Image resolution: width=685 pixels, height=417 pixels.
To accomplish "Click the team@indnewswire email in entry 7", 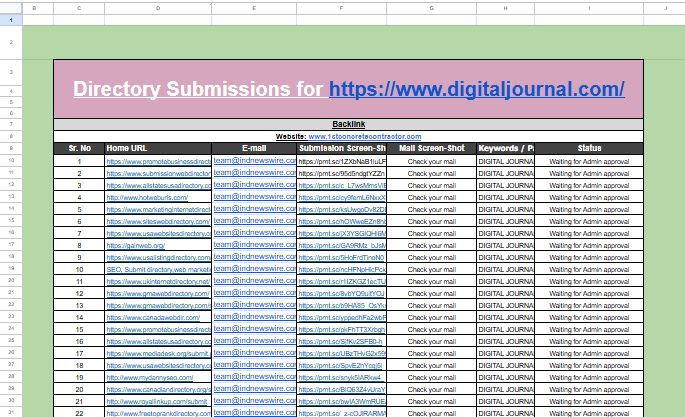I will (254, 233).
